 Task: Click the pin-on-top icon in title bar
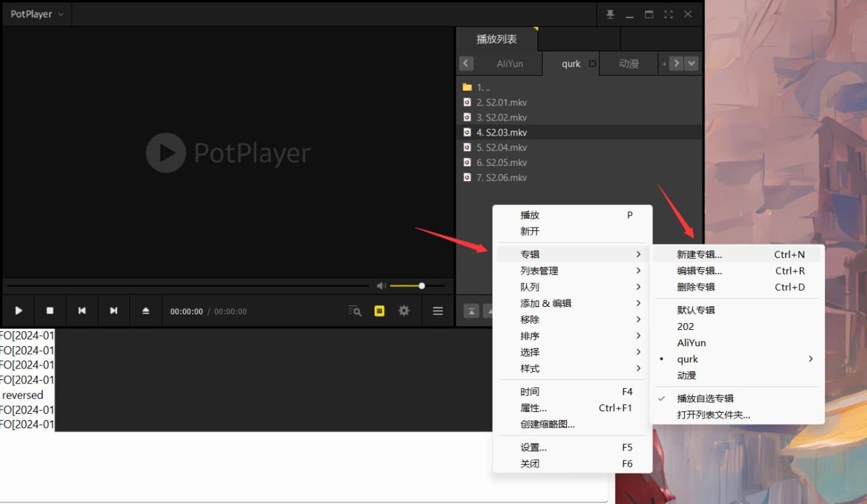(x=610, y=14)
